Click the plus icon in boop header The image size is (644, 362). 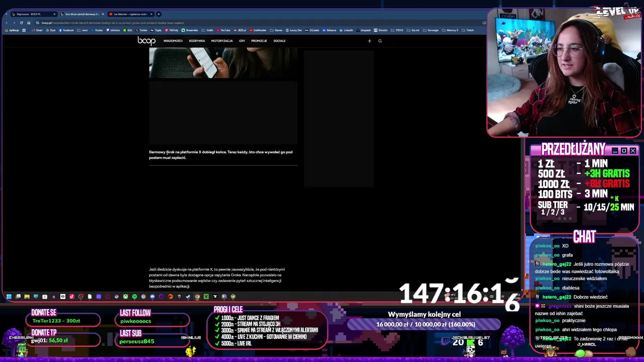click(x=369, y=41)
